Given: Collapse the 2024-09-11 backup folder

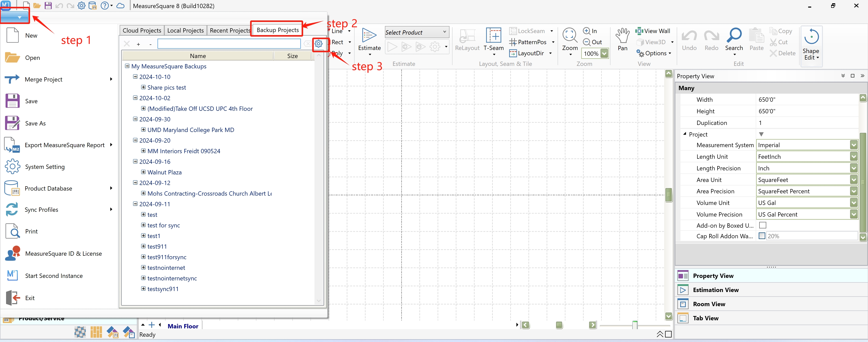Looking at the screenshot, I should click(x=135, y=204).
